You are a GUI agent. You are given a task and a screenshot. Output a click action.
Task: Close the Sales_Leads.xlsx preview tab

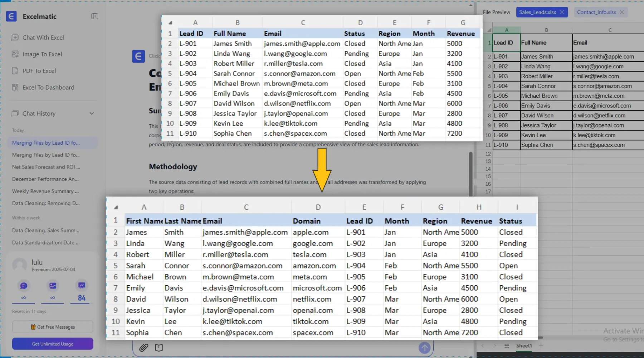(x=562, y=12)
